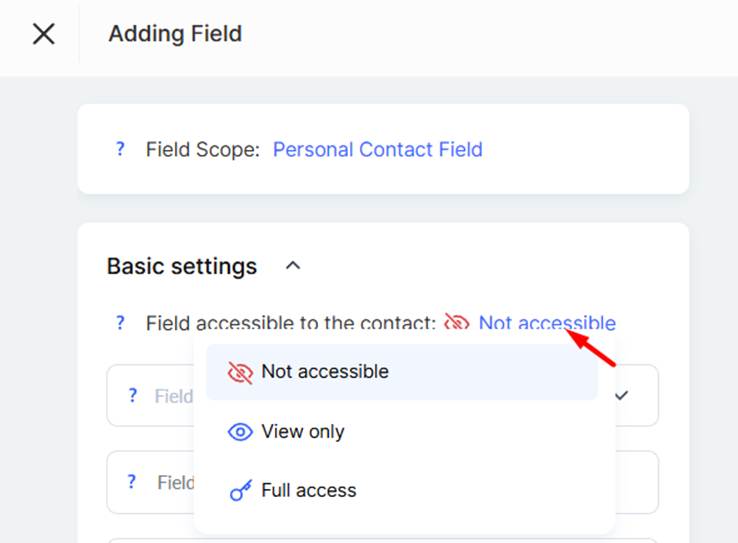Close the Adding Field panel
Screen dimensions: 738x543
[x=44, y=34]
